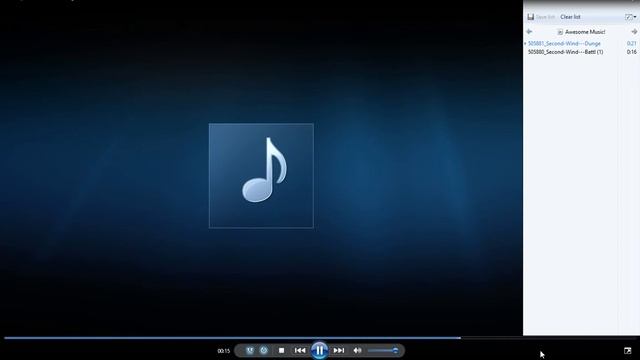Toggle repeat mode in playback controls
Image resolution: width=640 pixels, height=360 pixels.
[x=264, y=350]
